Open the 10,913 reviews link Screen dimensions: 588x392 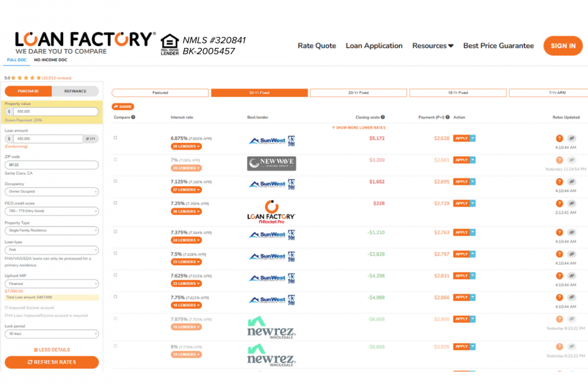coord(57,78)
